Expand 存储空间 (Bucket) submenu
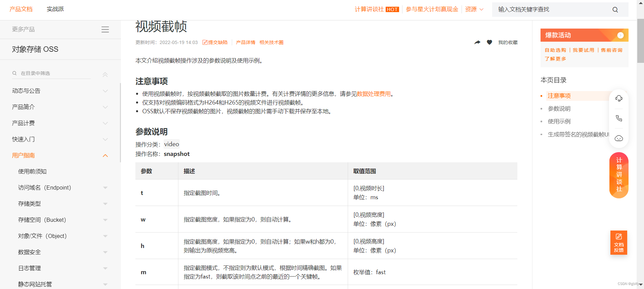Screen dimensions: 644x289 pos(105,220)
